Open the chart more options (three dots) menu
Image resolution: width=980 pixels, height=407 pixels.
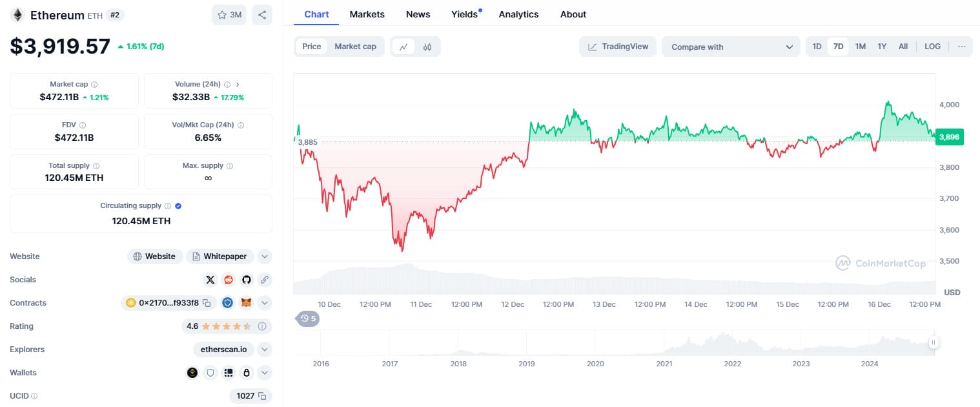[x=962, y=47]
